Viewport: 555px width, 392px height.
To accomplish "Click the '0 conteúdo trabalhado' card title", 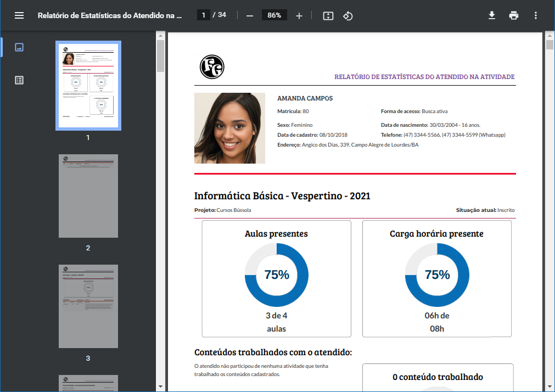I will [438, 377].
